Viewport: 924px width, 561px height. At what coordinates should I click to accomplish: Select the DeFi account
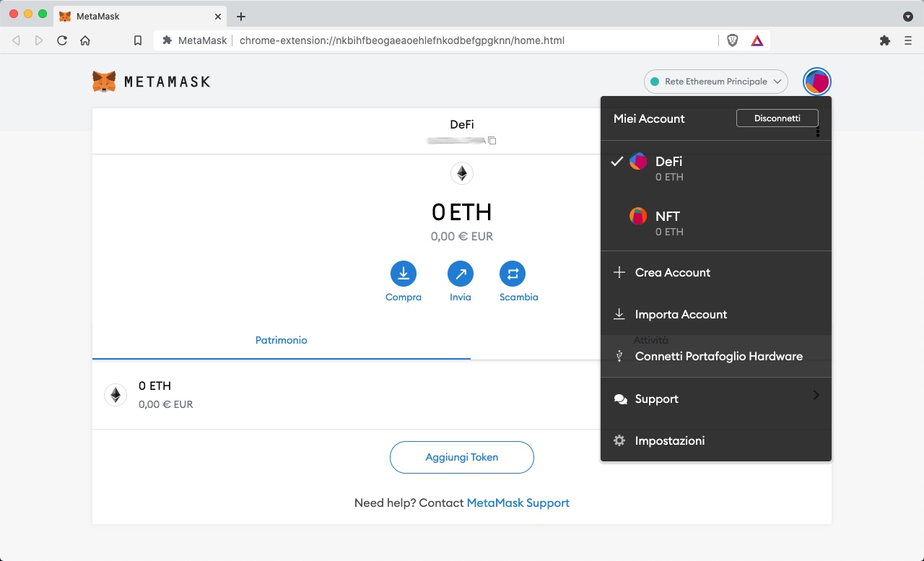(x=716, y=168)
